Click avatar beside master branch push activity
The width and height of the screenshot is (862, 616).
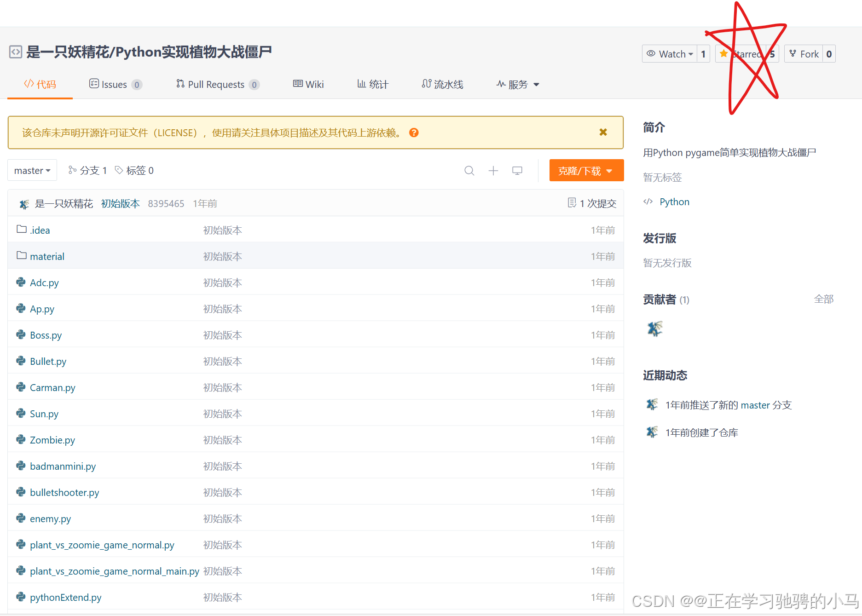pyautogui.click(x=652, y=404)
